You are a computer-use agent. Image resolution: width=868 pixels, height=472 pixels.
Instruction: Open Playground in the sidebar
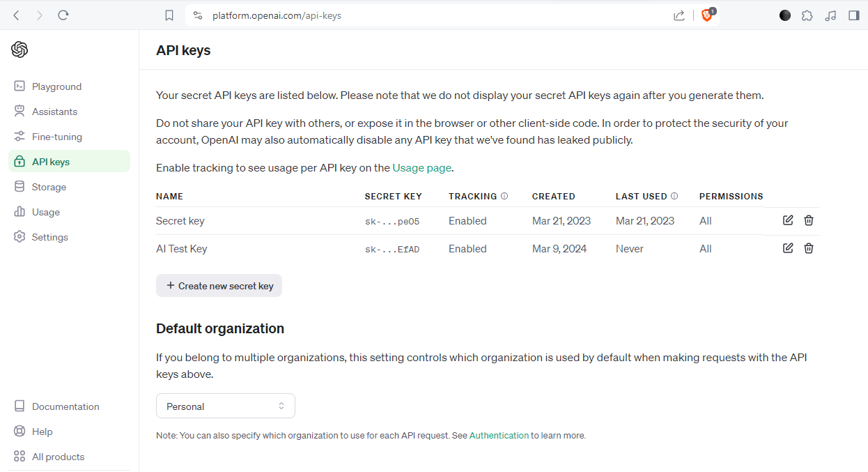69,86
